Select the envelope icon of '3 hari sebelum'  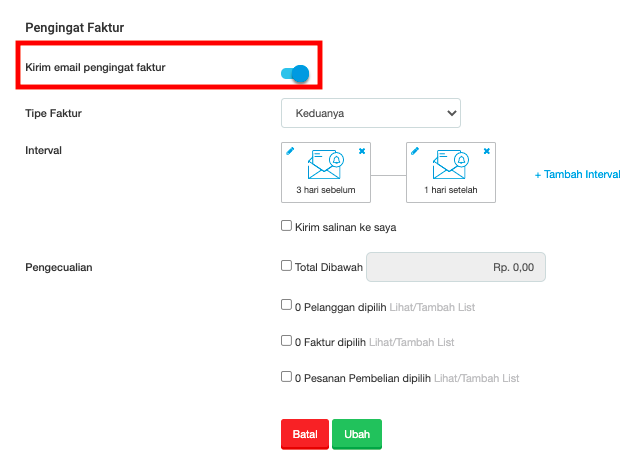coord(326,164)
